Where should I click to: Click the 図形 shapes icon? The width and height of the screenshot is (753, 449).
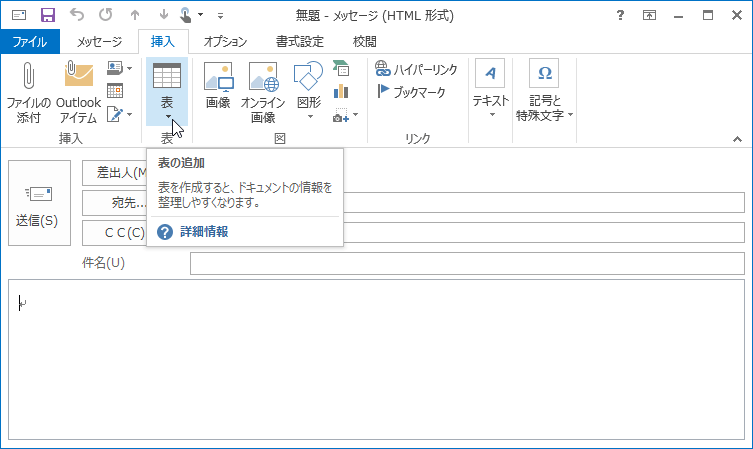[308, 76]
